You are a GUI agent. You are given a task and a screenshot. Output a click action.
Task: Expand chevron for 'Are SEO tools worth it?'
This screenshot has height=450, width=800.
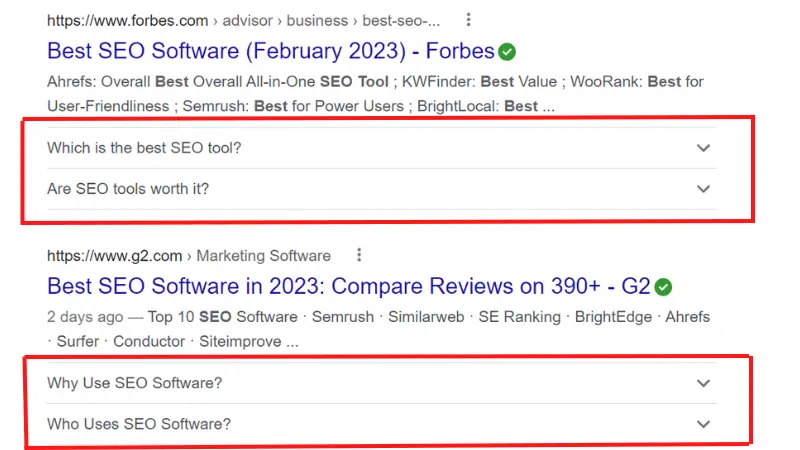pyautogui.click(x=703, y=189)
